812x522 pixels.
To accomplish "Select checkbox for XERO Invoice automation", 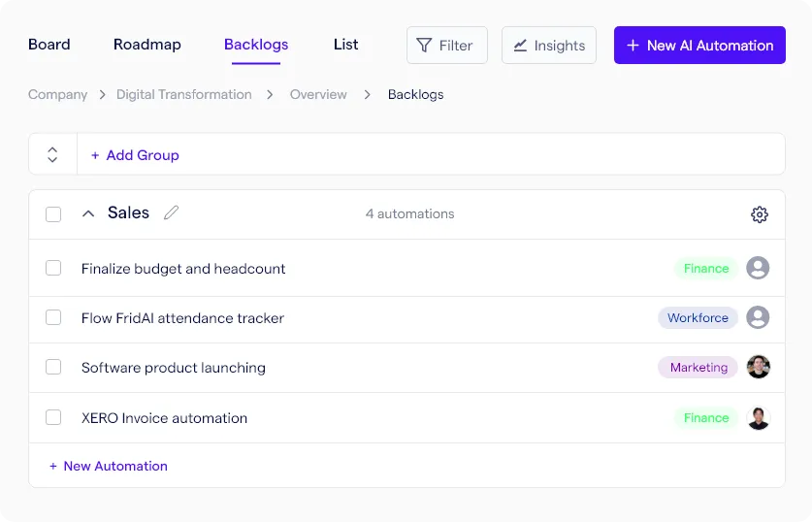I will [x=53, y=417].
